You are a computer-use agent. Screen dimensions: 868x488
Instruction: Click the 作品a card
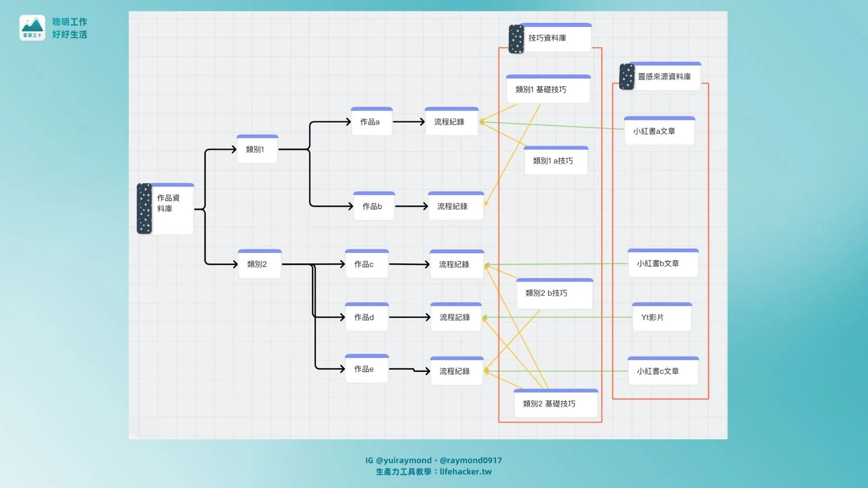point(371,122)
